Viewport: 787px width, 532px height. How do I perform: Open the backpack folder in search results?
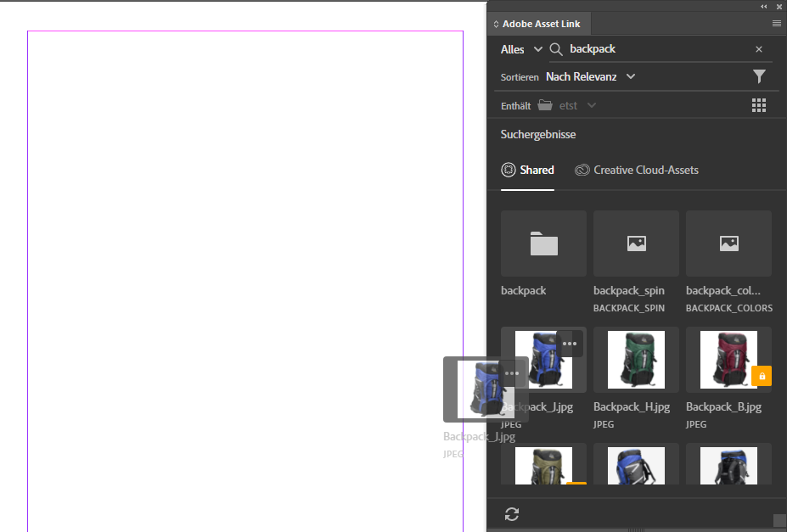click(542, 244)
